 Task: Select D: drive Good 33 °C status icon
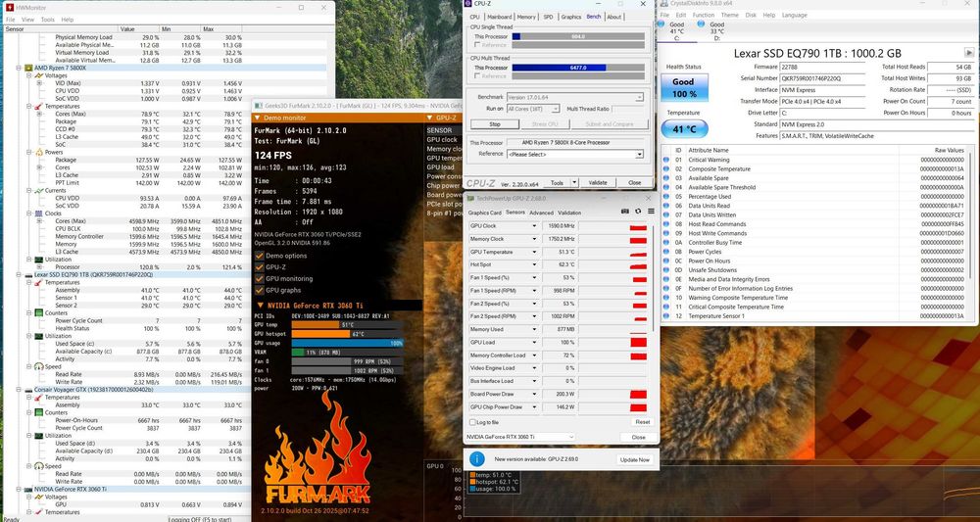click(x=702, y=24)
